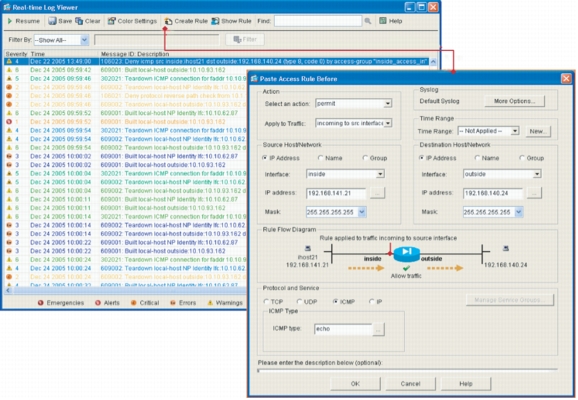
Task: Open the source Interface inside dropdown
Action: 380,174
